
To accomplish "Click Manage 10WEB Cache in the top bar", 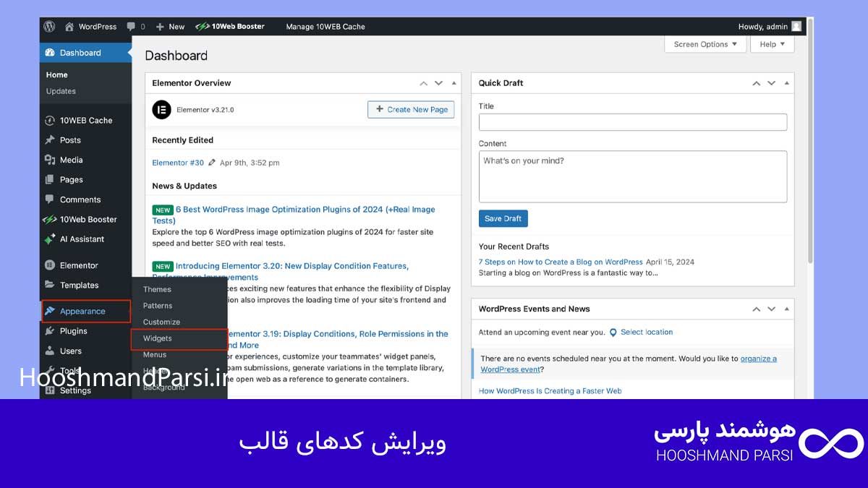I will point(325,27).
